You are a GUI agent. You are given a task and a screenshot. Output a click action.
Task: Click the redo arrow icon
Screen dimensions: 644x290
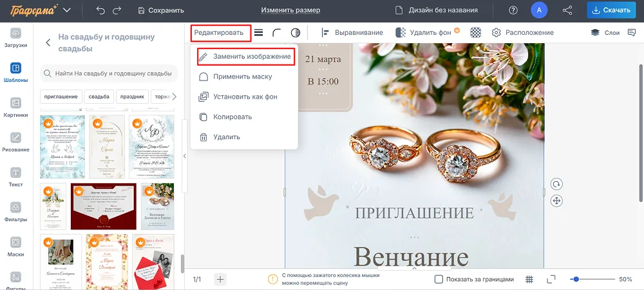coord(117,10)
